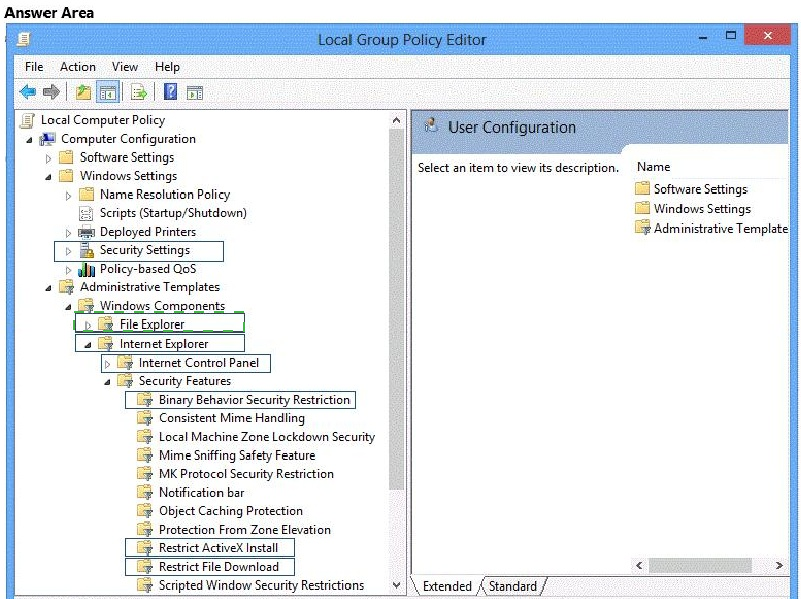Screen dimensions: 801x599
Task: Click the Name Resolution Policy folder icon
Action: [x=86, y=194]
